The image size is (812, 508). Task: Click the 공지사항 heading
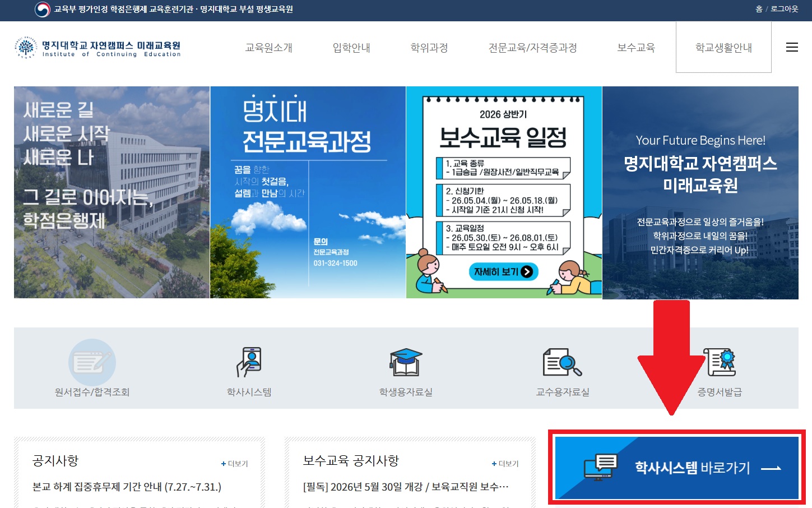tap(55, 461)
